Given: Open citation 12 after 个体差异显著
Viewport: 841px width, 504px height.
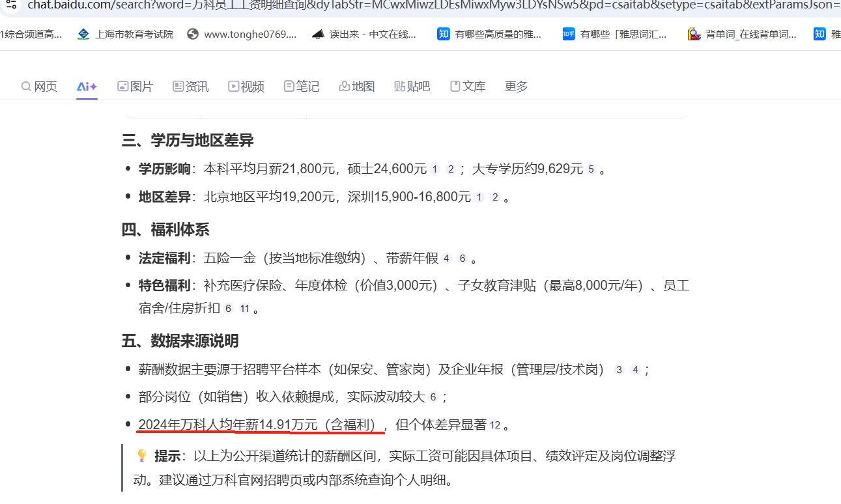Looking at the screenshot, I should pos(495,426).
